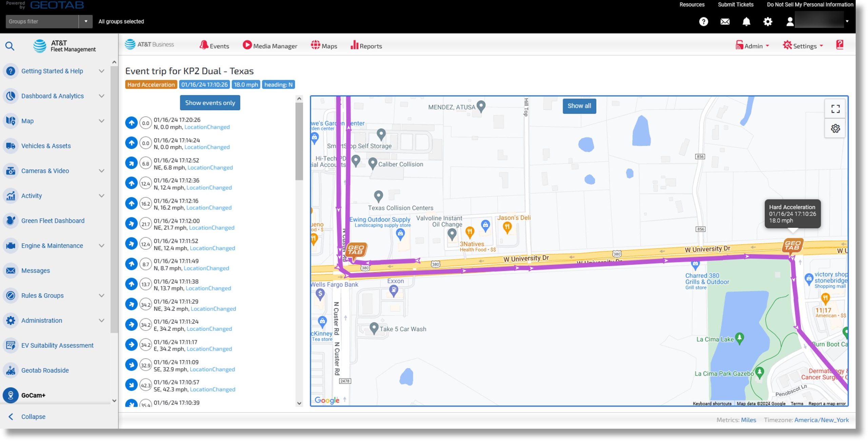Open the help question mark icon
Viewport: 868px width, 441px height.
(x=704, y=22)
